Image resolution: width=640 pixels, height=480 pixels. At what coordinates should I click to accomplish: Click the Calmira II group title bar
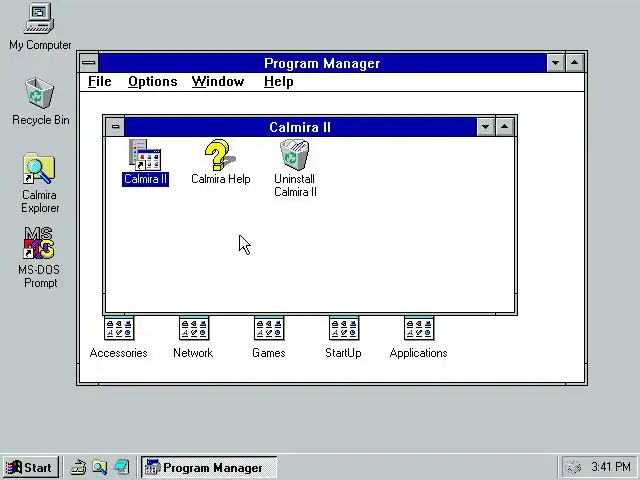point(300,127)
